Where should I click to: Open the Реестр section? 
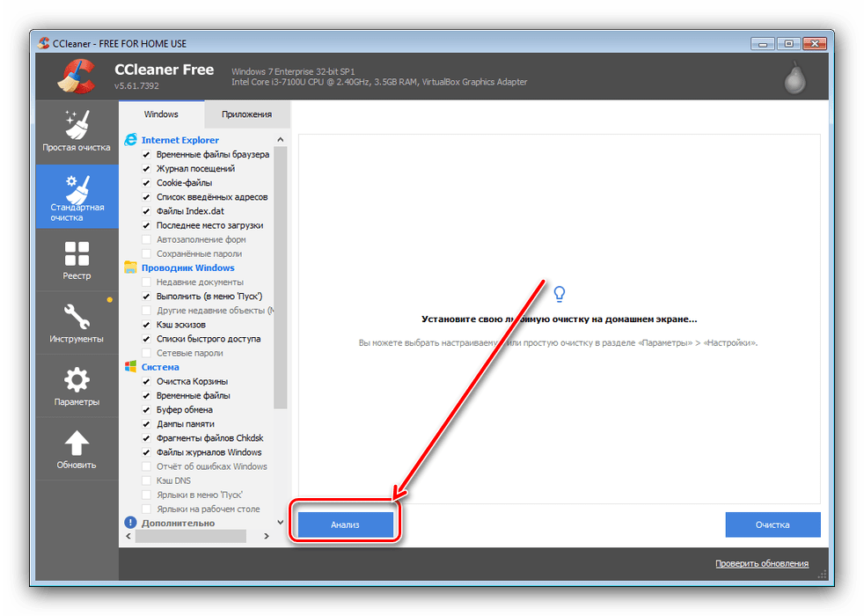pyautogui.click(x=77, y=260)
